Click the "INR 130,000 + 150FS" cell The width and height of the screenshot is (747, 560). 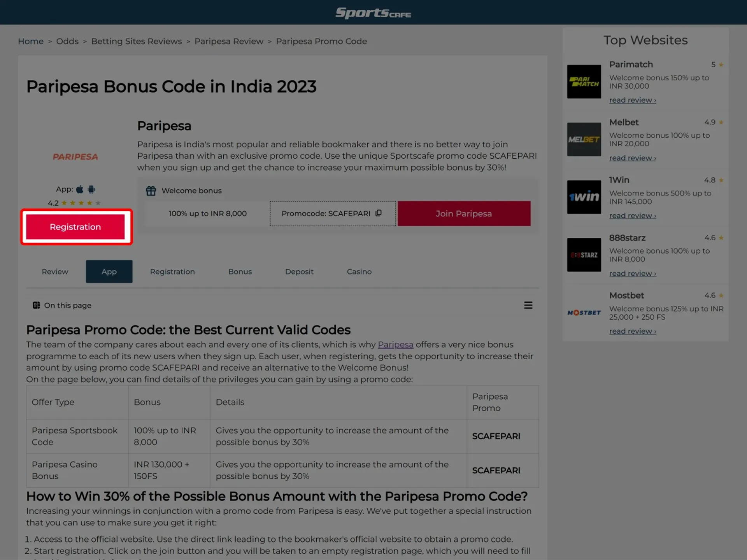169,470
